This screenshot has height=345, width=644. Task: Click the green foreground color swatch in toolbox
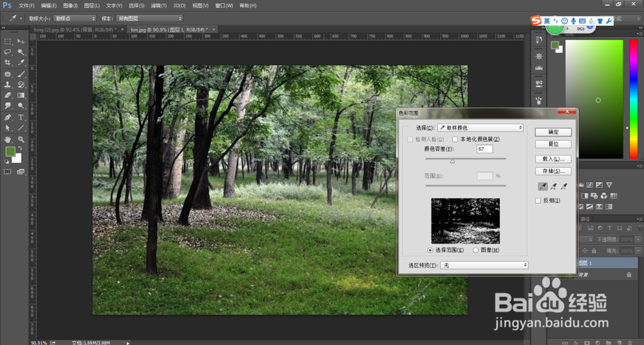point(10,152)
